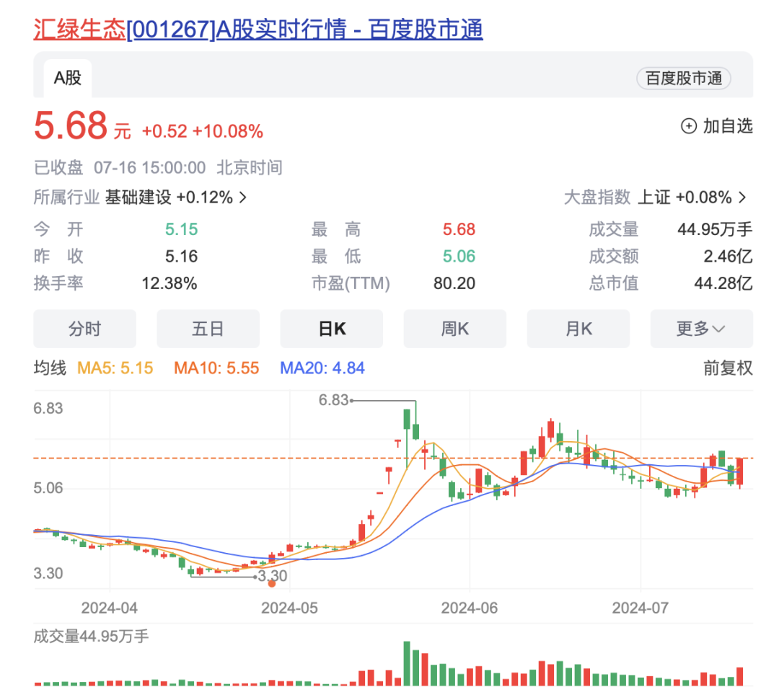The image size is (779, 700).
Task: Click the 最高 value 5.68
Action: (x=459, y=229)
